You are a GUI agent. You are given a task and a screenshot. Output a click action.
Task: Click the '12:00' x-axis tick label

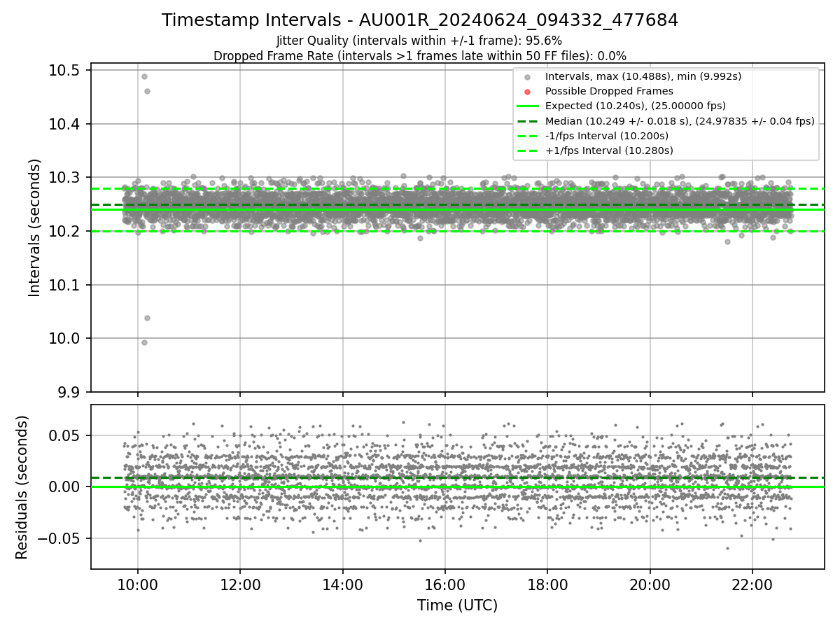(240, 584)
